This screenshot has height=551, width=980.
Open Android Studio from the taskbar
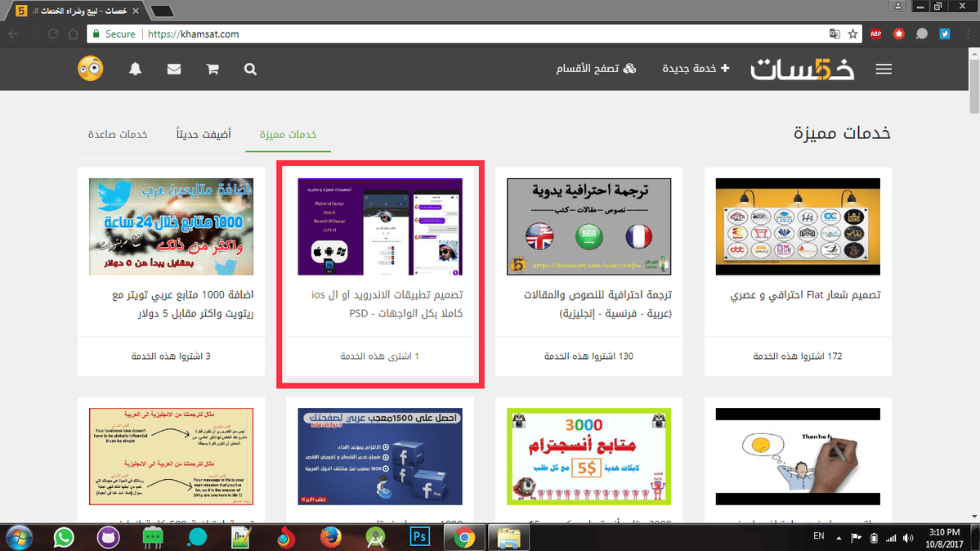(375, 538)
